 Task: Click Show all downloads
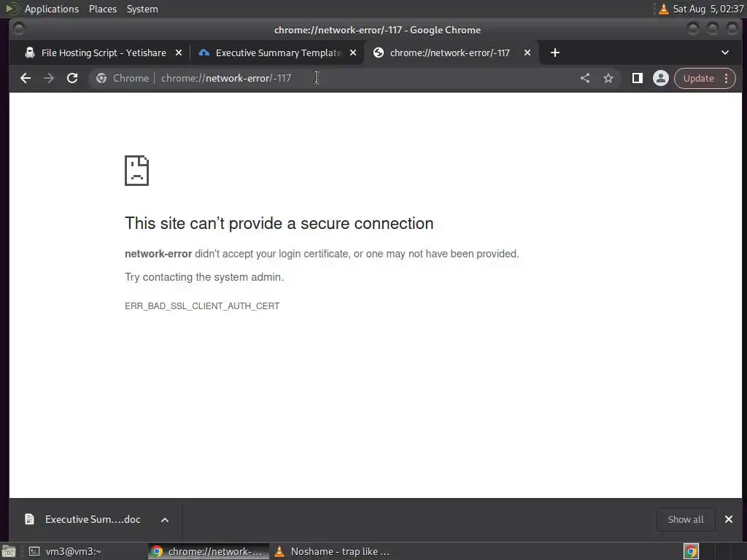[x=686, y=519]
